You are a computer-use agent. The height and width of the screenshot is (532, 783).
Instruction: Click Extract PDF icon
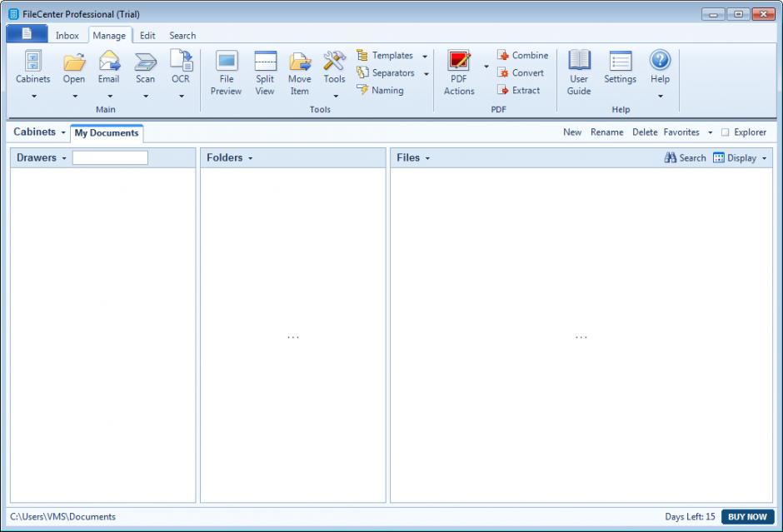click(x=502, y=90)
